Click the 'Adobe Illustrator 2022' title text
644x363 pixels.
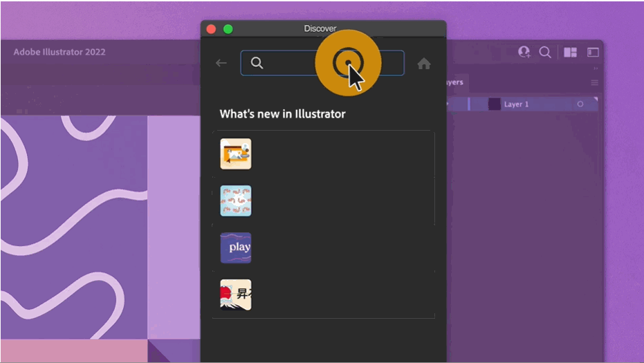(59, 52)
